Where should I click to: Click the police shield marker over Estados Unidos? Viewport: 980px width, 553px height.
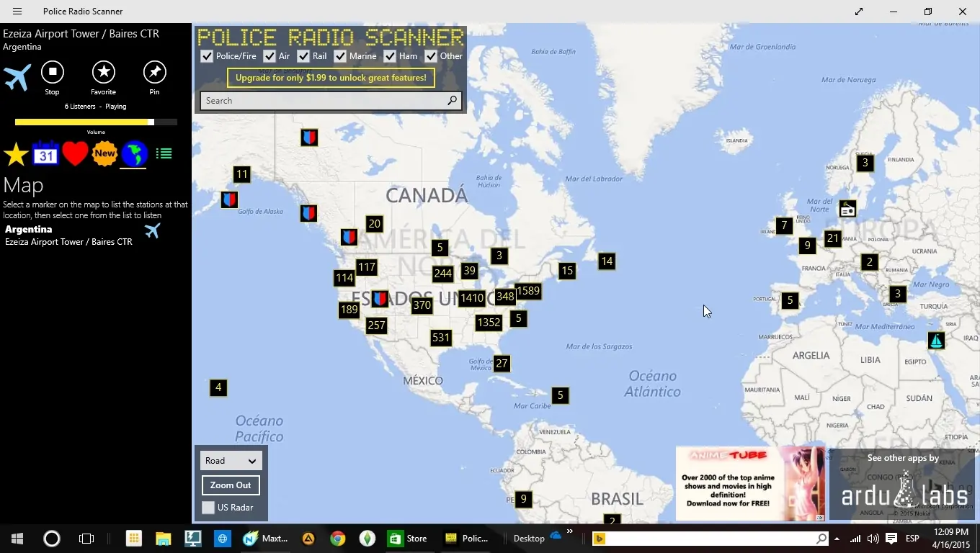click(380, 299)
